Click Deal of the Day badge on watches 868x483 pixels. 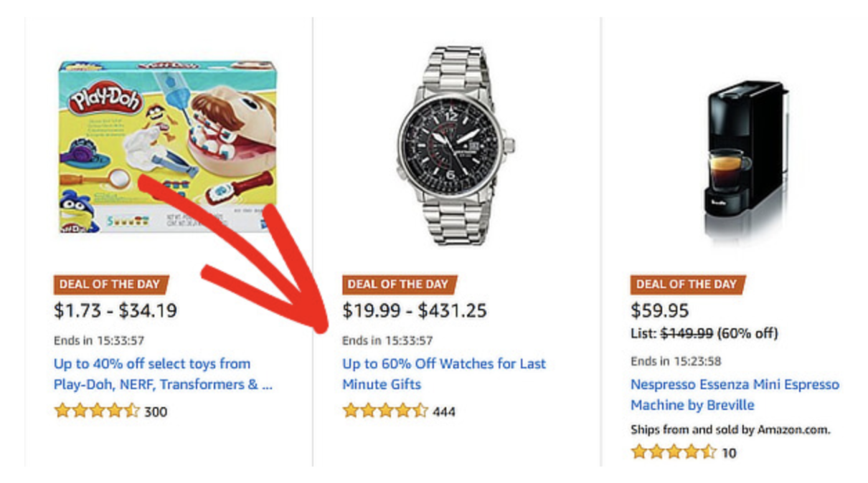(400, 284)
